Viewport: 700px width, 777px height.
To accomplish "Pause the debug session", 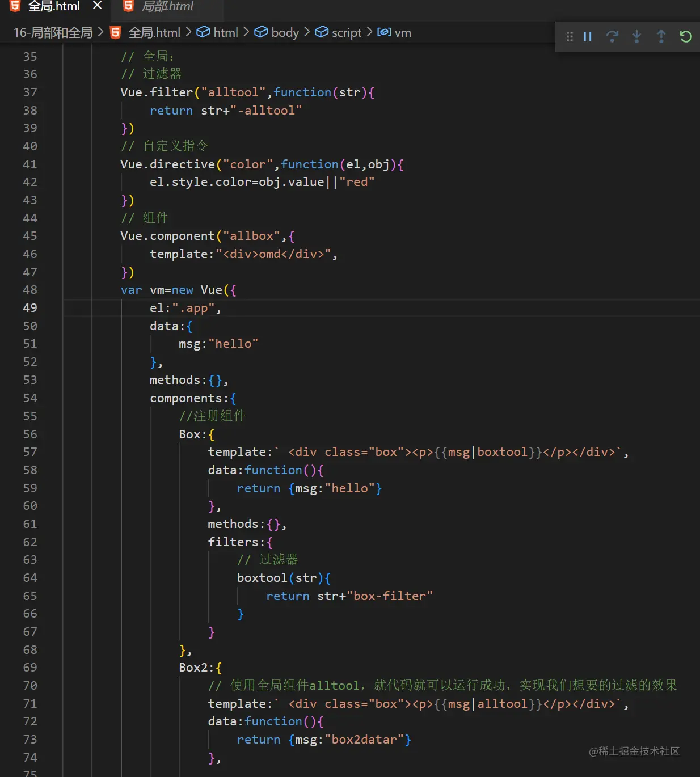I will [588, 37].
